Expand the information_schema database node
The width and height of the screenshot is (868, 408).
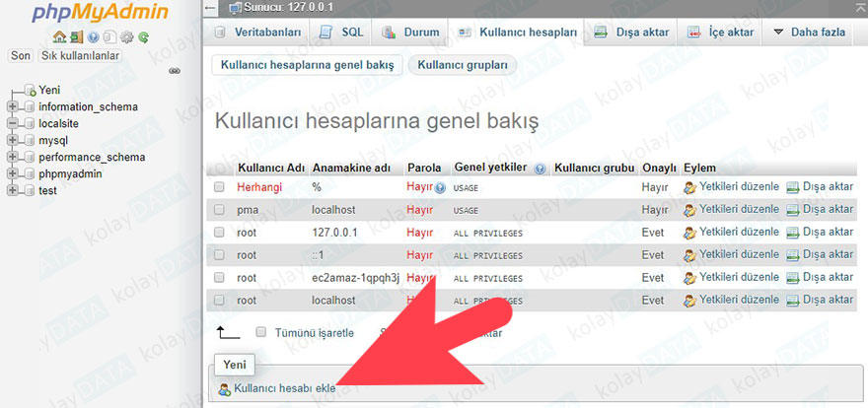tap(13, 106)
